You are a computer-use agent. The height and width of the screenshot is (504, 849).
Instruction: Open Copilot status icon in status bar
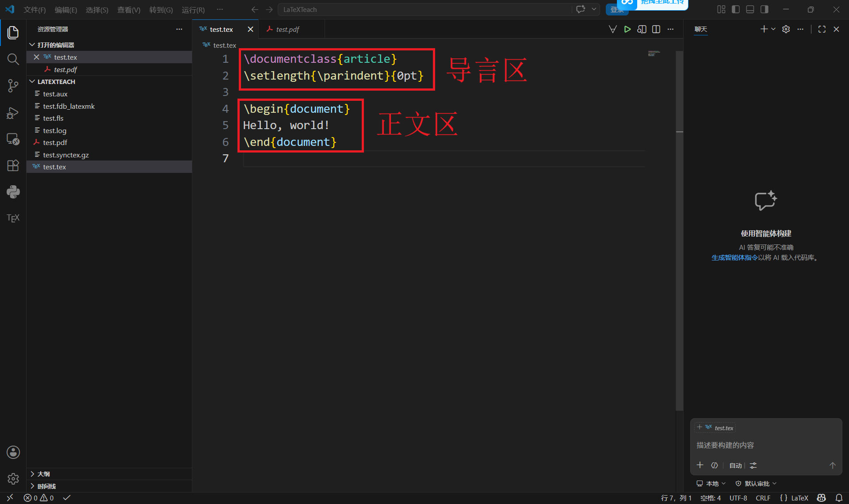[x=821, y=498]
